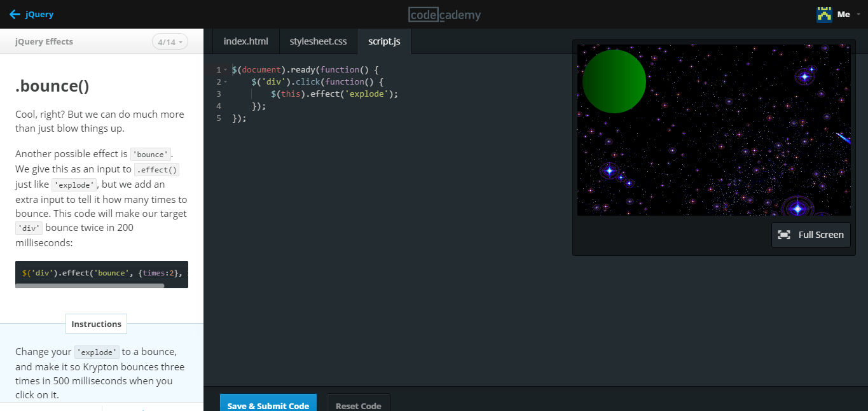Image resolution: width=868 pixels, height=411 pixels.
Task: Open the 4/14 lesson progress dropdown
Action: 170,42
